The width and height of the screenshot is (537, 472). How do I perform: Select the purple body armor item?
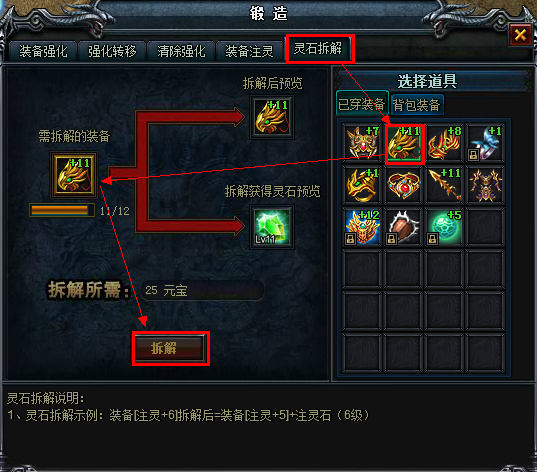[x=485, y=184]
